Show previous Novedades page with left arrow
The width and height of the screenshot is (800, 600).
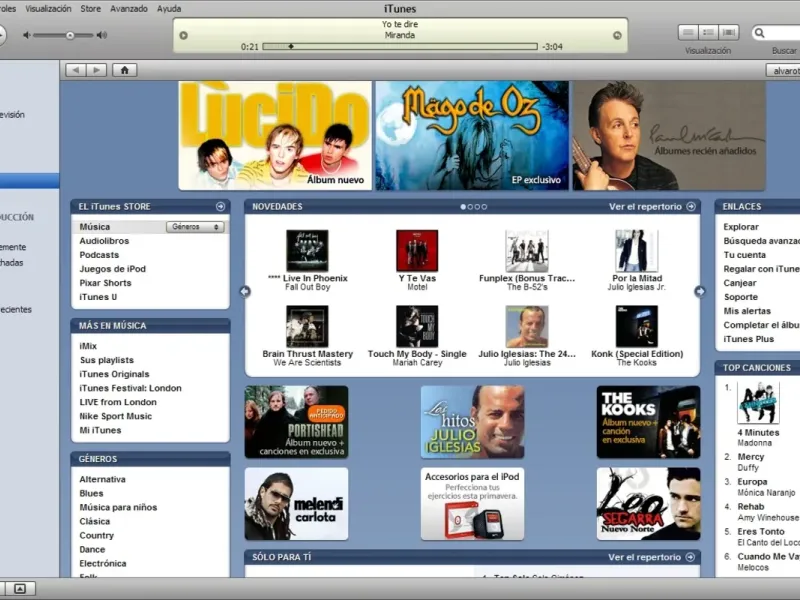(245, 291)
